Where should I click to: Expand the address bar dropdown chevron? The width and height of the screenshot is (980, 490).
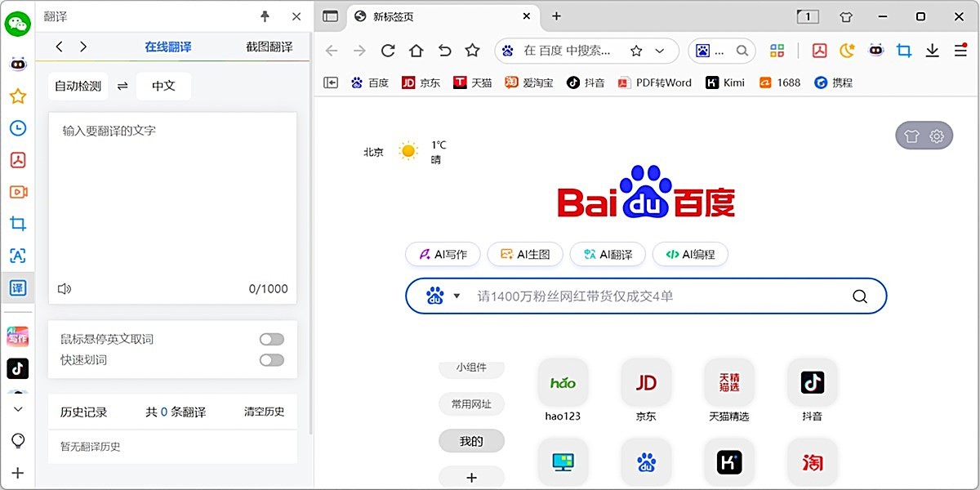(x=661, y=50)
